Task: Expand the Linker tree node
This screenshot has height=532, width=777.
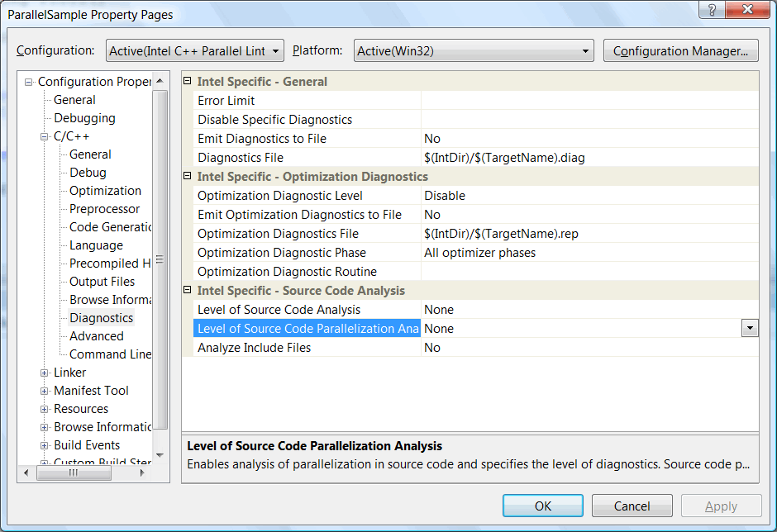Action: click(x=44, y=373)
